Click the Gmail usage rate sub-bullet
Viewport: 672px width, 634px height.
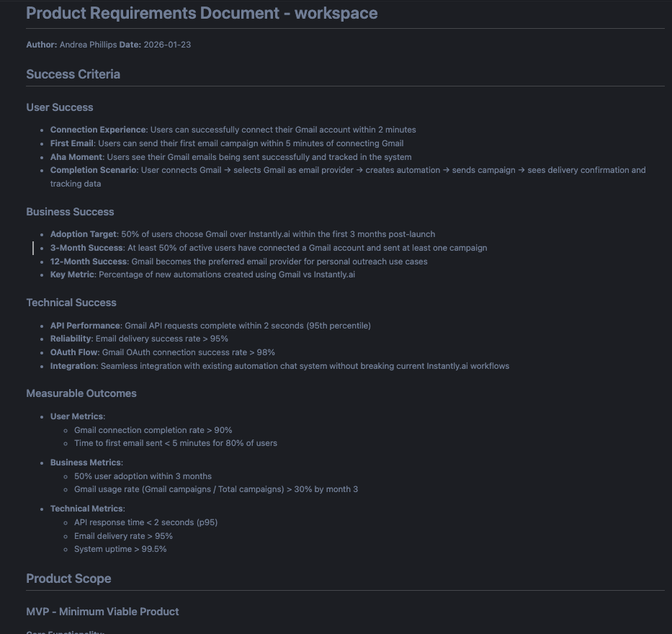[215, 489]
